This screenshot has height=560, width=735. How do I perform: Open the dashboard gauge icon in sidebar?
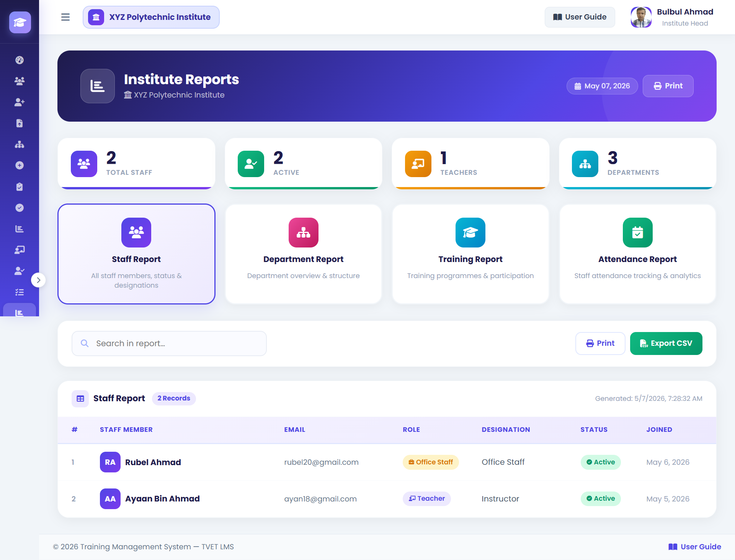coord(20,60)
